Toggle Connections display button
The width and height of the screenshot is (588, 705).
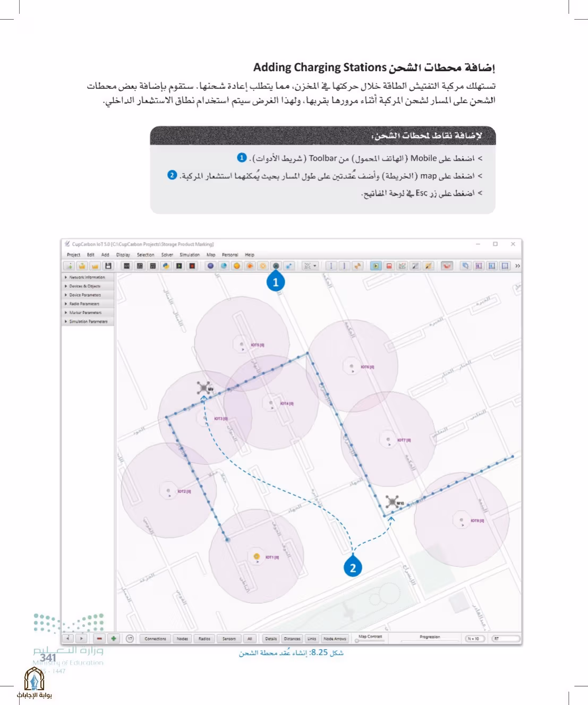(155, 639)
